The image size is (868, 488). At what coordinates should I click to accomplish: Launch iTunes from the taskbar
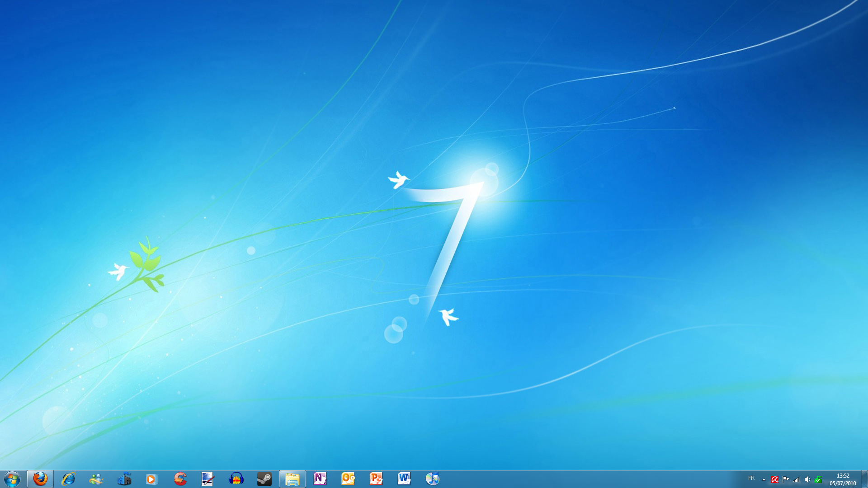coord(432,479)
